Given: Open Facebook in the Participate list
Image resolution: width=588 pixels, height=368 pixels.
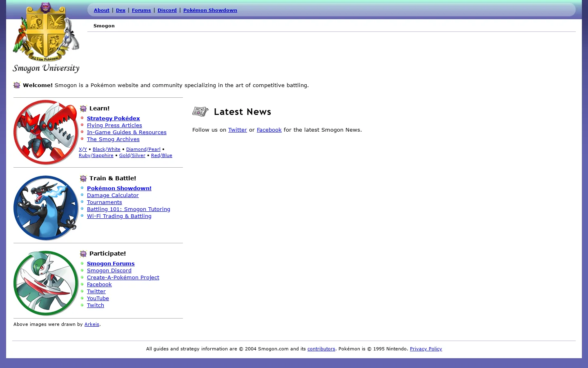Looking at the screenshot, I should tap(99, 284).
